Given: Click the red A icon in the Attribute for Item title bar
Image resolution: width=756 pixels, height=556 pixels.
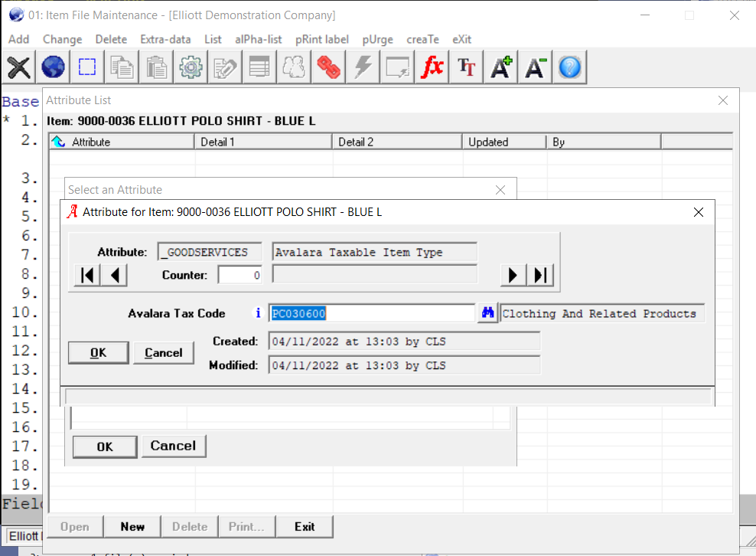Looking at the screenshot, I should pos(72,212).
